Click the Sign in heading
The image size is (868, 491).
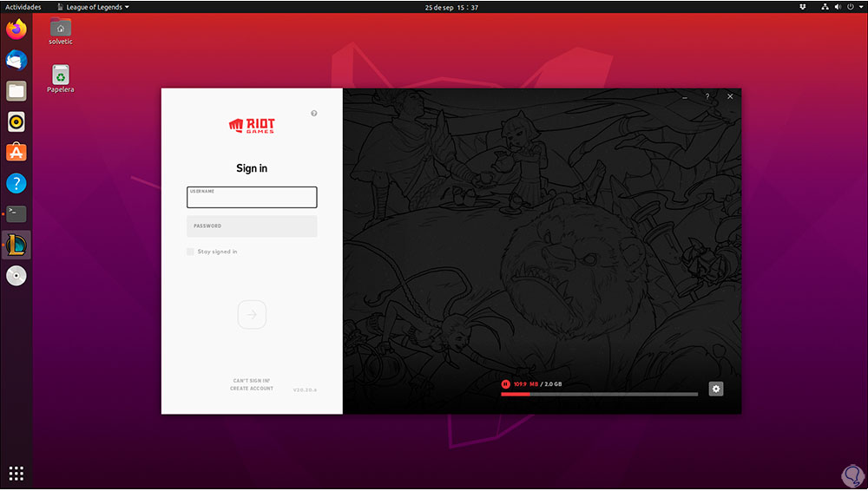pyautogui.click(x=252, y=168)
